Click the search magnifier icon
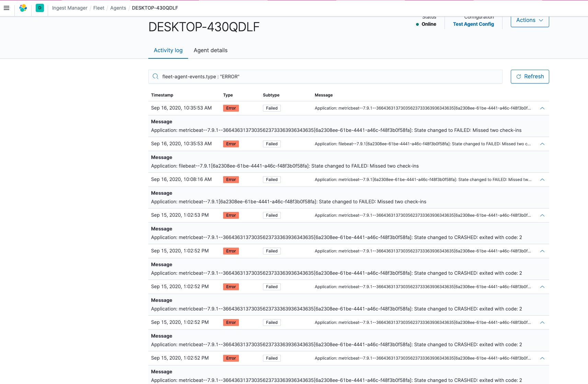The height and width of the screenshot is (384, 588). click(155, 76)
